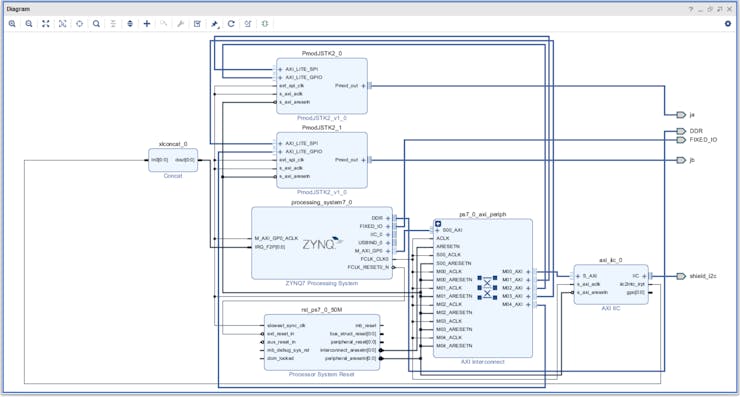Expand the DDR interface pin on processing_system7_0

(x=388, y=218)
